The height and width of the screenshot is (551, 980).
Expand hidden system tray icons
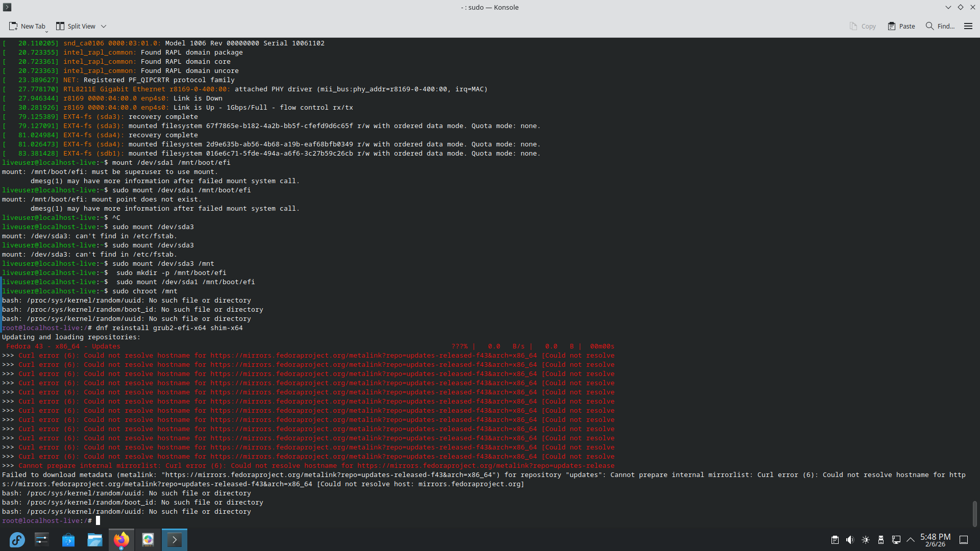(912, 539)
